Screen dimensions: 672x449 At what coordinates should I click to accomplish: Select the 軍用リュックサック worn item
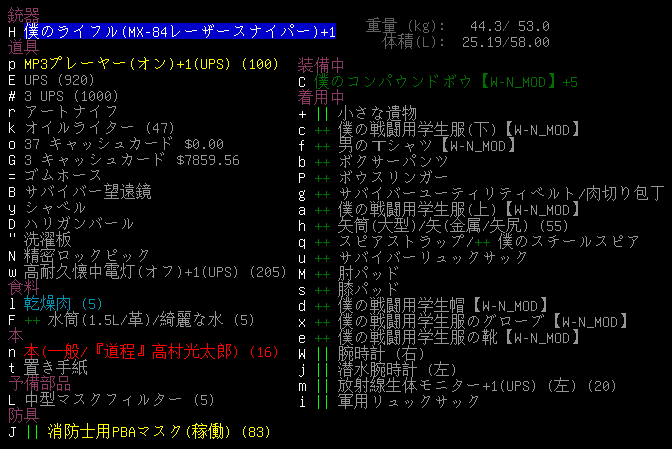click(x=410, y=401)
